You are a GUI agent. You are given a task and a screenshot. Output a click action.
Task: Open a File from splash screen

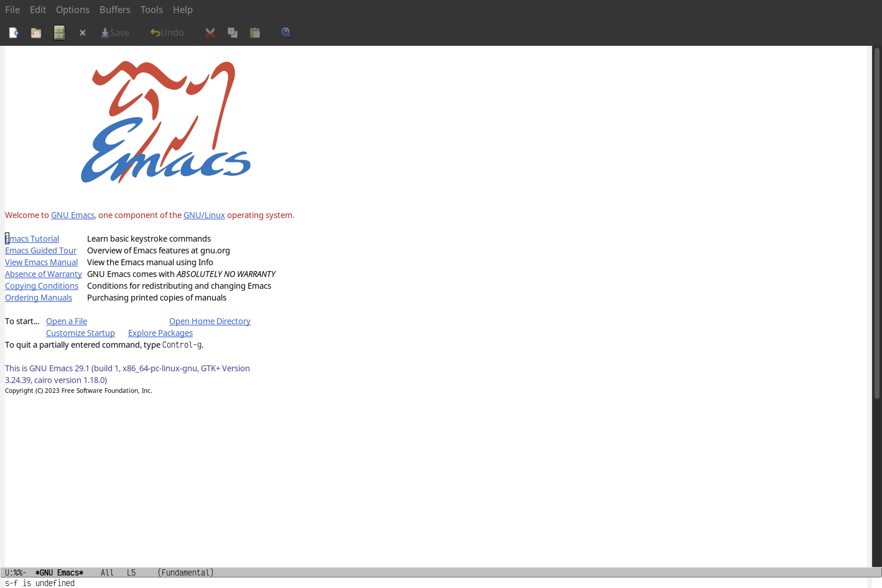(66, 321)
